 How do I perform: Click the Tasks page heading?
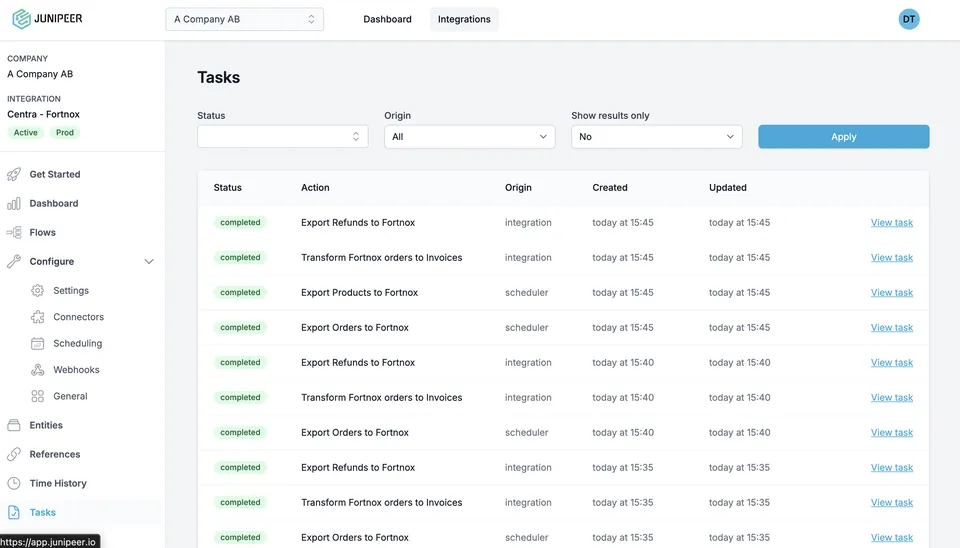[219, 77]
